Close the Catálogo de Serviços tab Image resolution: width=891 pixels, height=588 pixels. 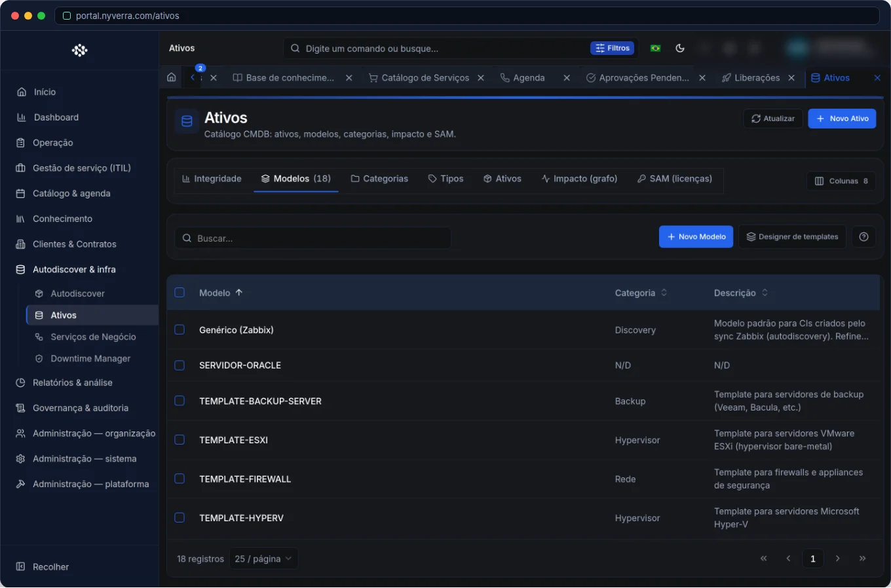[x=481, y=78]
